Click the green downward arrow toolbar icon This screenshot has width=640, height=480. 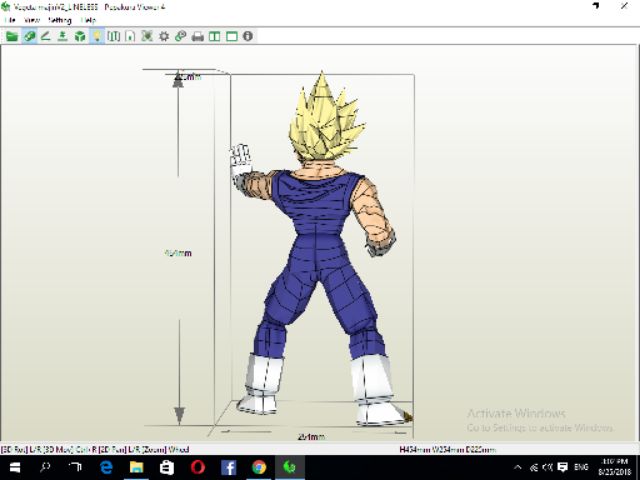pos(62,36)
